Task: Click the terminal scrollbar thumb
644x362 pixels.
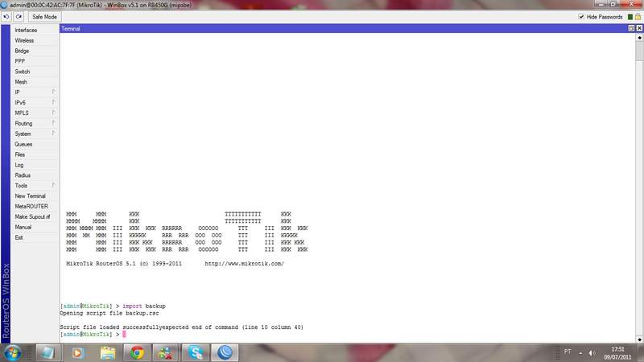Action: [x=639, y=51]
